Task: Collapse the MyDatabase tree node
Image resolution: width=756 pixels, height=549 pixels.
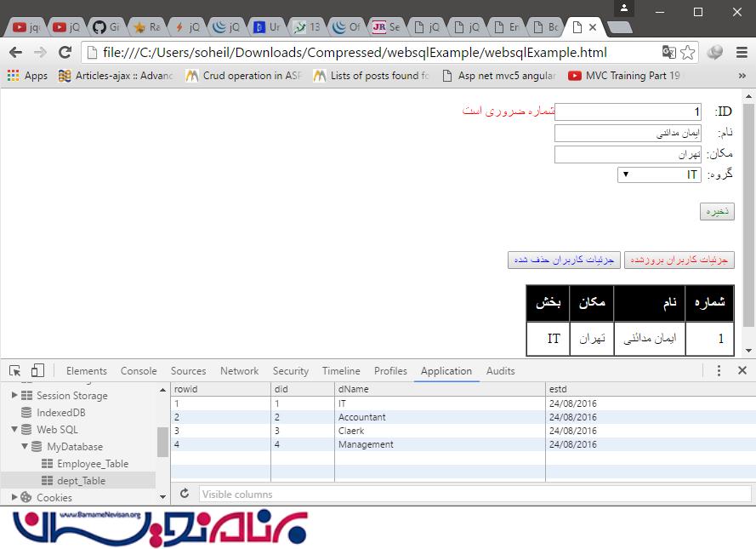Action: click(x=25, y=446)
